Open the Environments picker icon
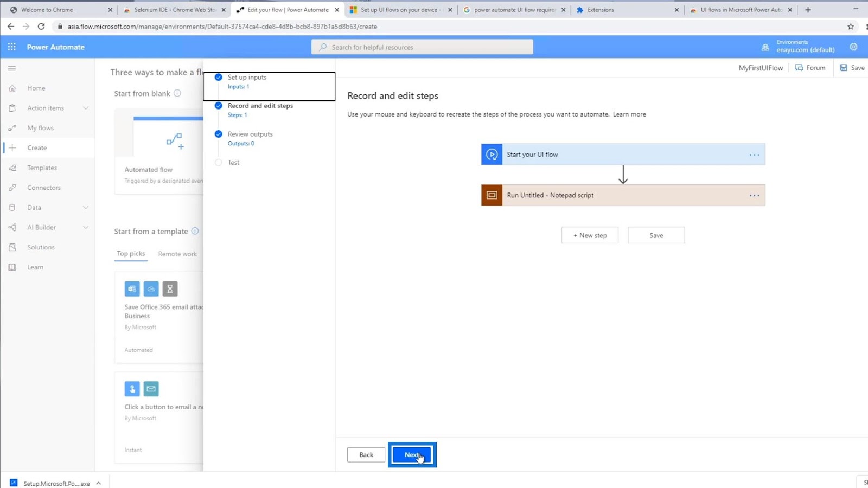 765,47
